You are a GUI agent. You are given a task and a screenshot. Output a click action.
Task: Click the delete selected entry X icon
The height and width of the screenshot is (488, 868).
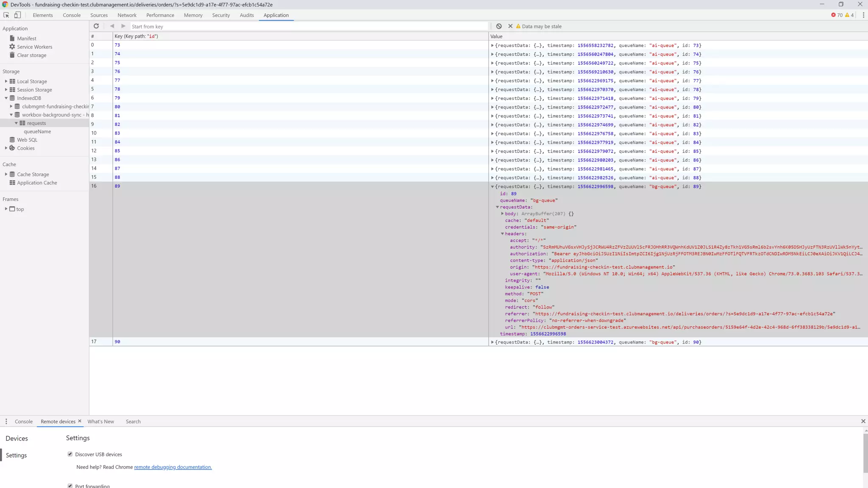510,26
